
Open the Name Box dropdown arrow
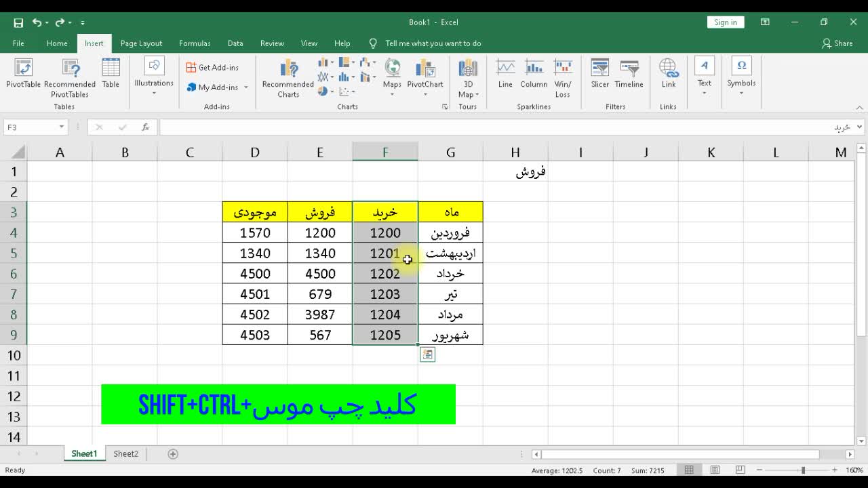(x=61, y=127)
